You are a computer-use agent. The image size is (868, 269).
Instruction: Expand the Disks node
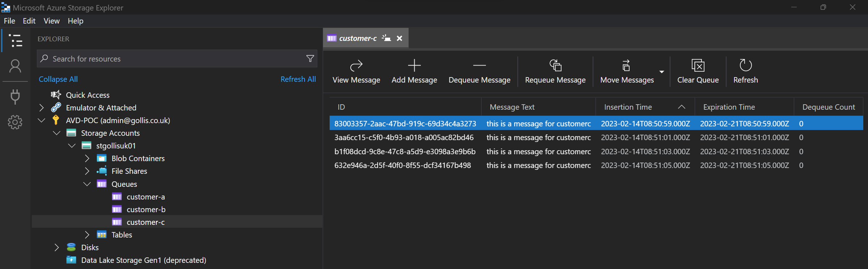[x=56, y=247]
